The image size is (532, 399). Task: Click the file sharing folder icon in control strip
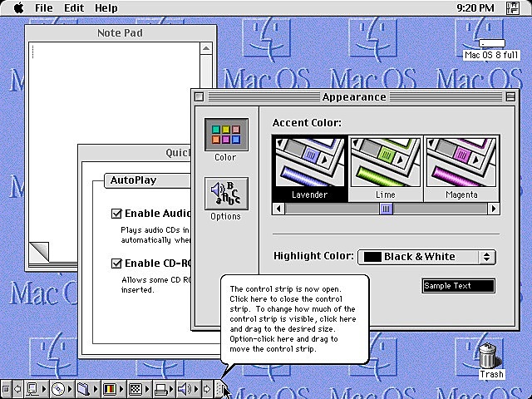tap(84, 388)
